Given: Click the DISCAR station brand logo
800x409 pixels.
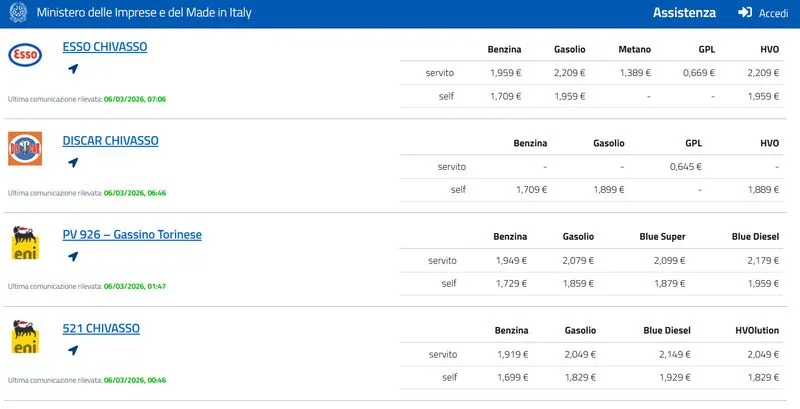Looking at the screenshot, I should [x=24, y=149].
